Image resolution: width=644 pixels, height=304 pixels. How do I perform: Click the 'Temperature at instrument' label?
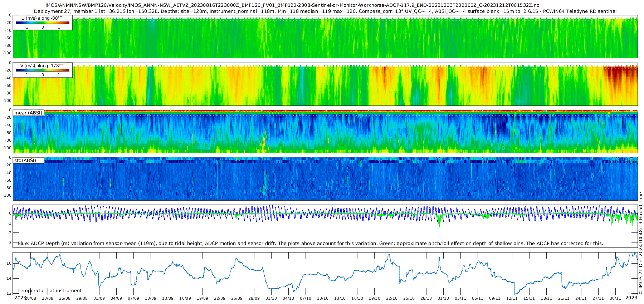click(50, 291)
